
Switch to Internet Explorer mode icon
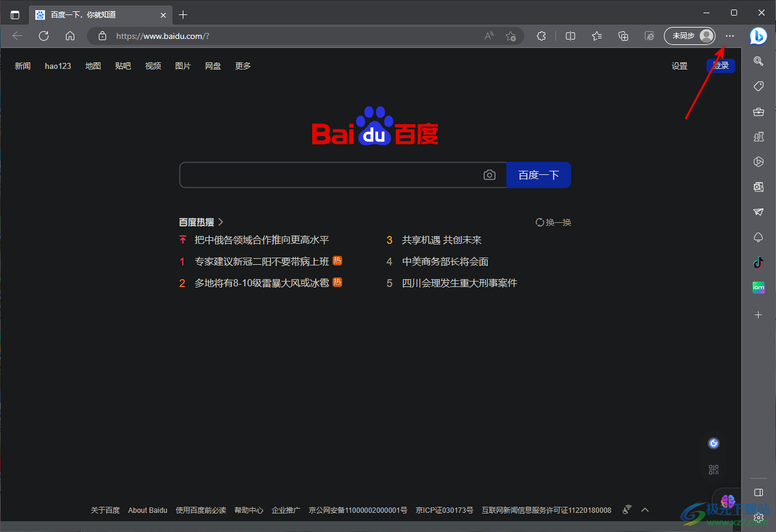[650, 36]
